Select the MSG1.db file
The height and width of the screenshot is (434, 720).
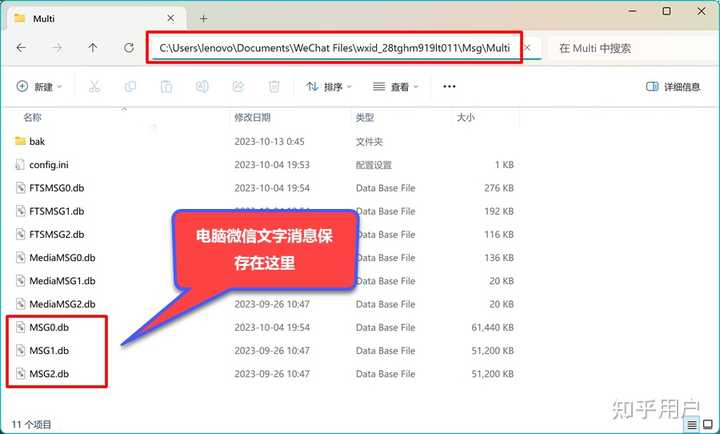point(49,350)
